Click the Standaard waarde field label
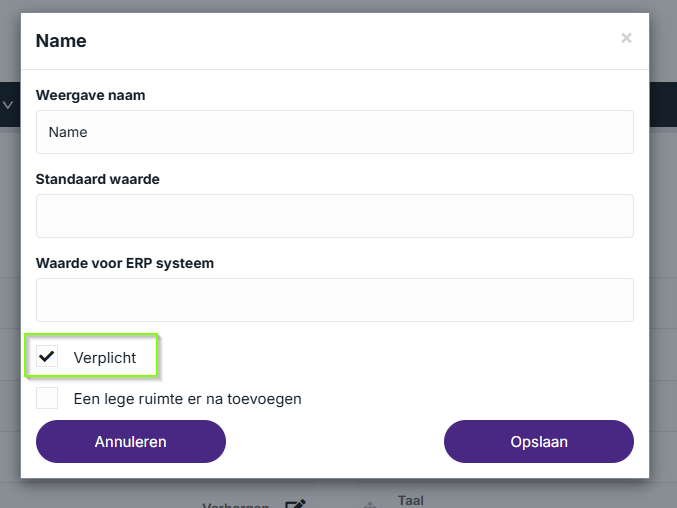The image size is (677, 508). [98, 179]
